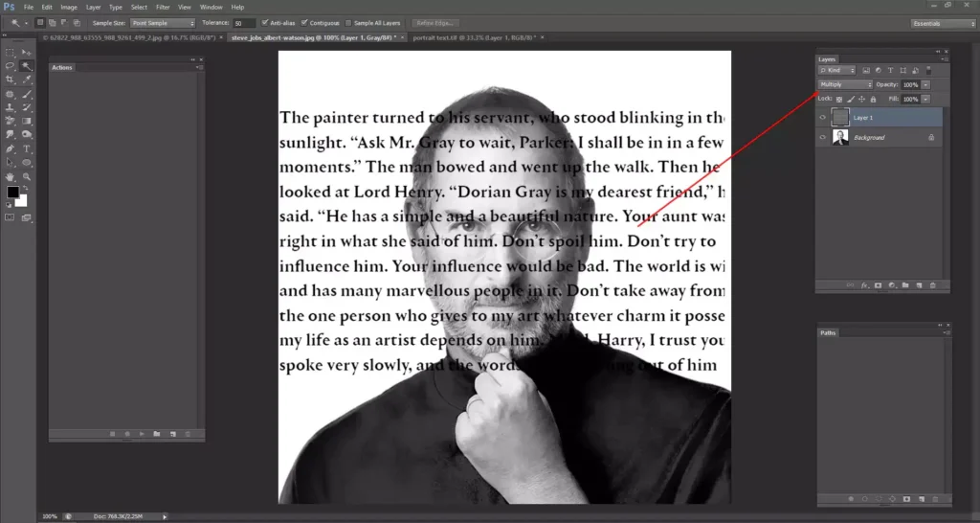Select the Path Selection tool

[x=10, y=163]
